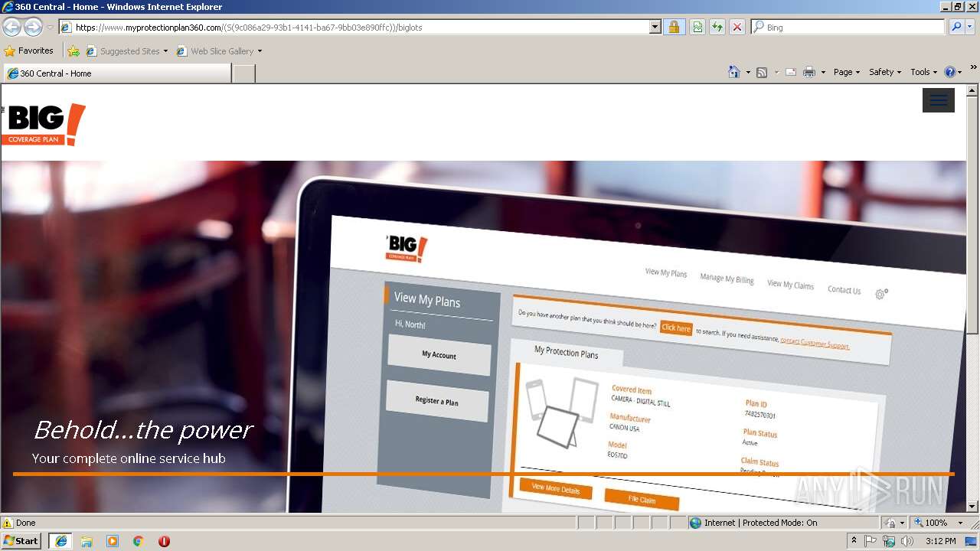Open the zoom level 100% control
The width and height of the screenshot is (980, 551).
coord(931,523)
